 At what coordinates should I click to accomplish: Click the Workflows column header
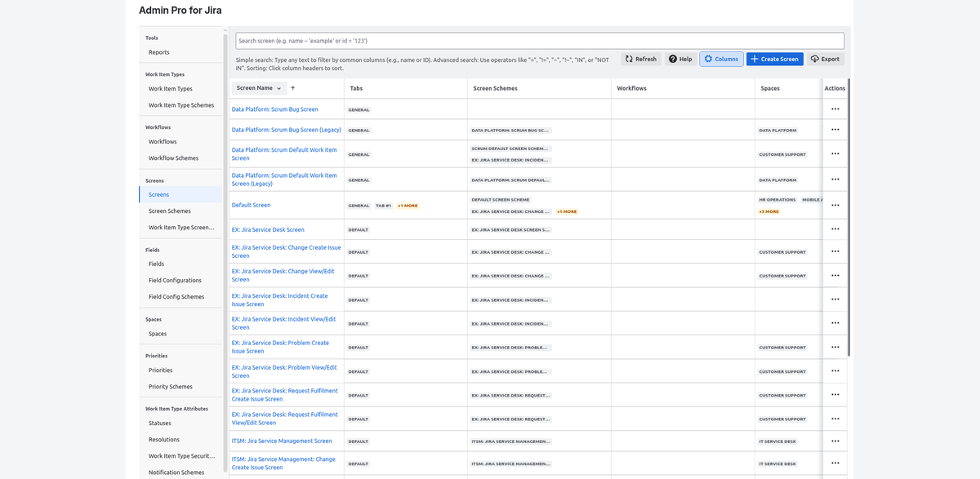631,88
